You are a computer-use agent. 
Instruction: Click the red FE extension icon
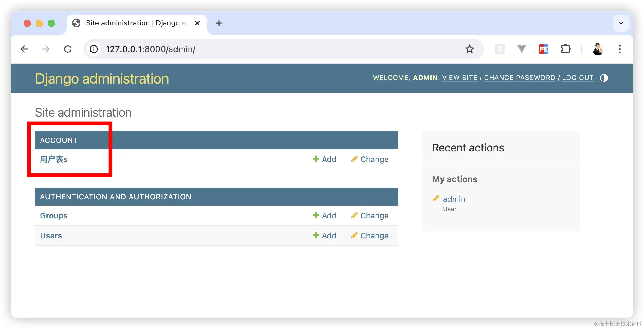tap(543, 49)
